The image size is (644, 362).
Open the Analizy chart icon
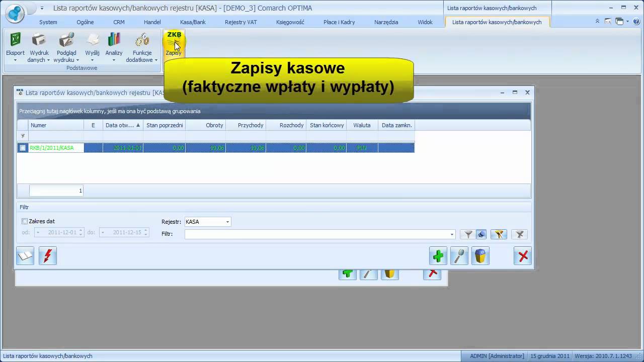[x=114, y=40]
